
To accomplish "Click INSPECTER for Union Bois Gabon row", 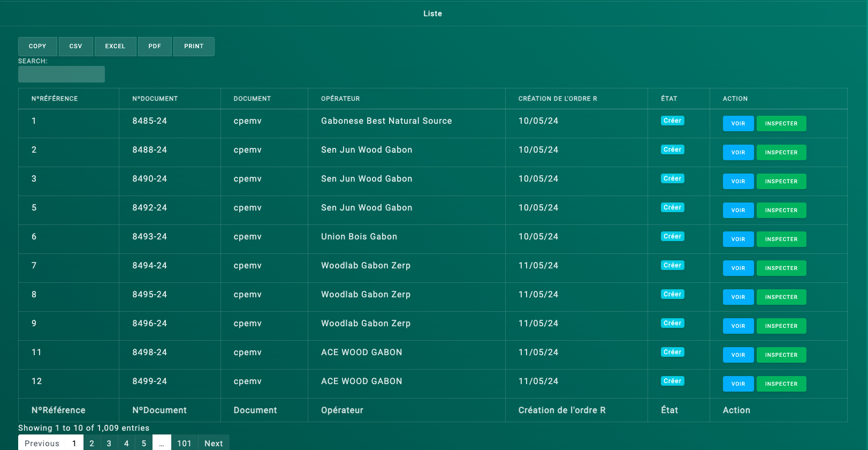I will click(781, 239).
